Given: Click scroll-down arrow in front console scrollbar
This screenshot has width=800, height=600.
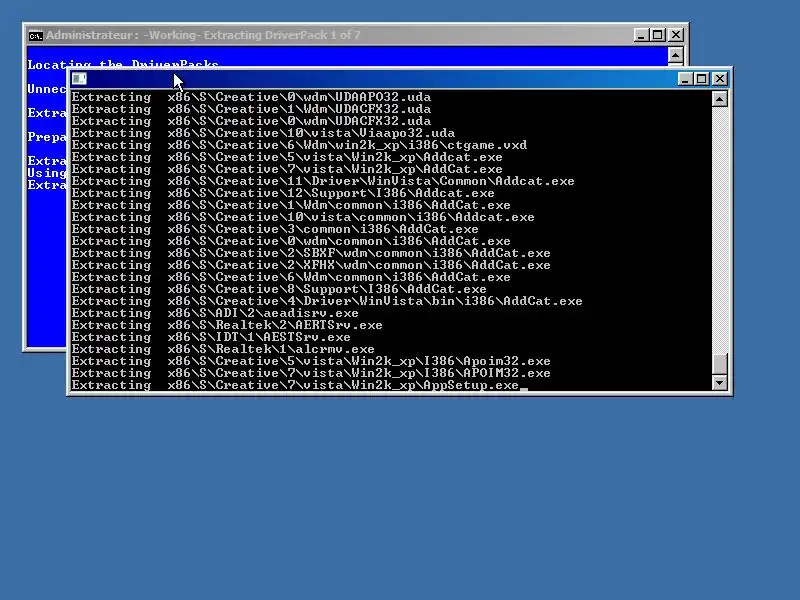Looking at the screenshot, I should tap(719, 383).
